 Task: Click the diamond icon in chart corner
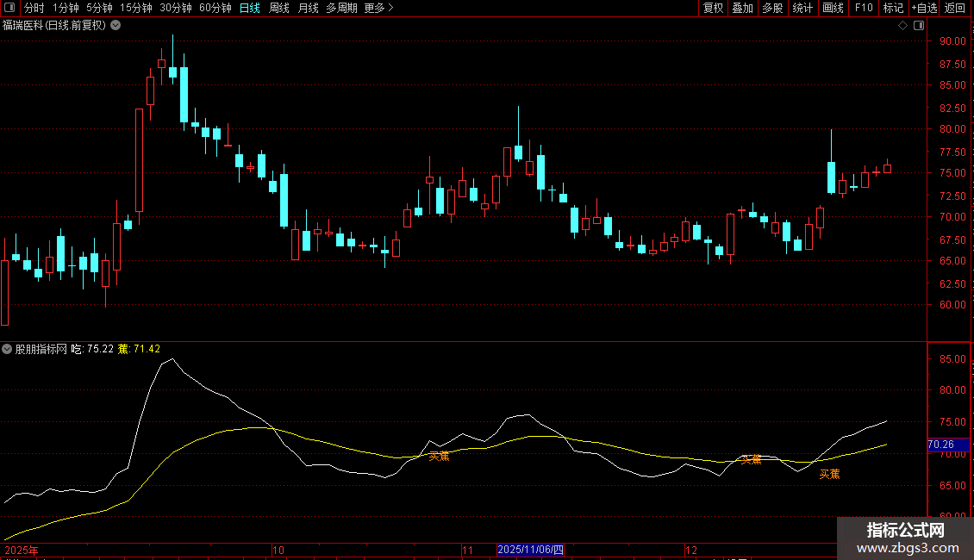pyautogui.click(x=902, y=26)
